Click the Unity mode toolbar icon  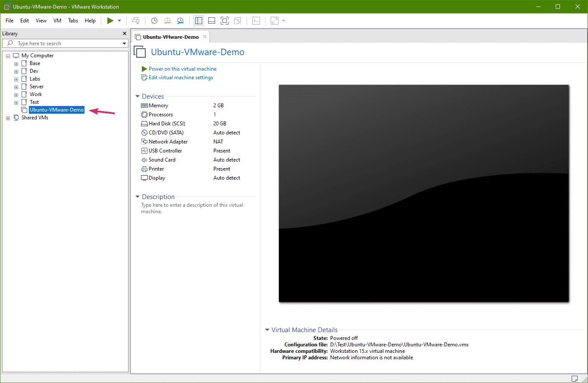[238, 21]
